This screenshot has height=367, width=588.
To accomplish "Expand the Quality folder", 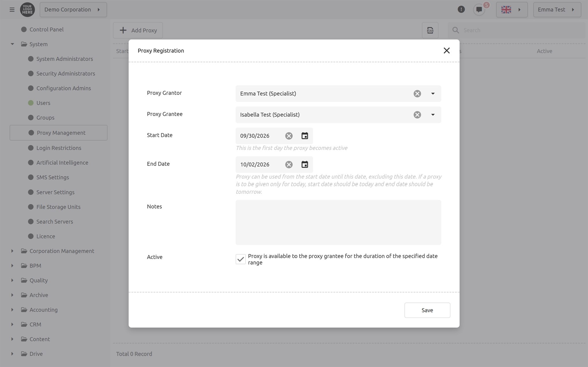I will [x=12, y=280].
